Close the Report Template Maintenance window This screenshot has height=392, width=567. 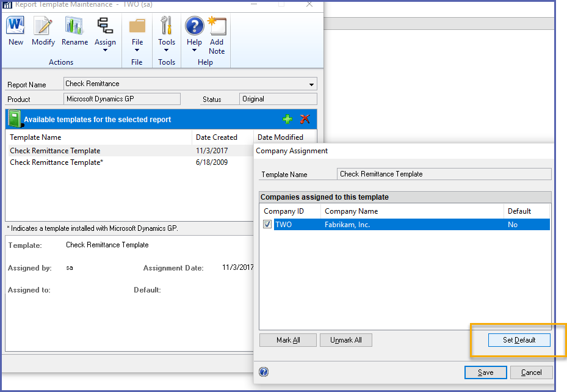309,4
